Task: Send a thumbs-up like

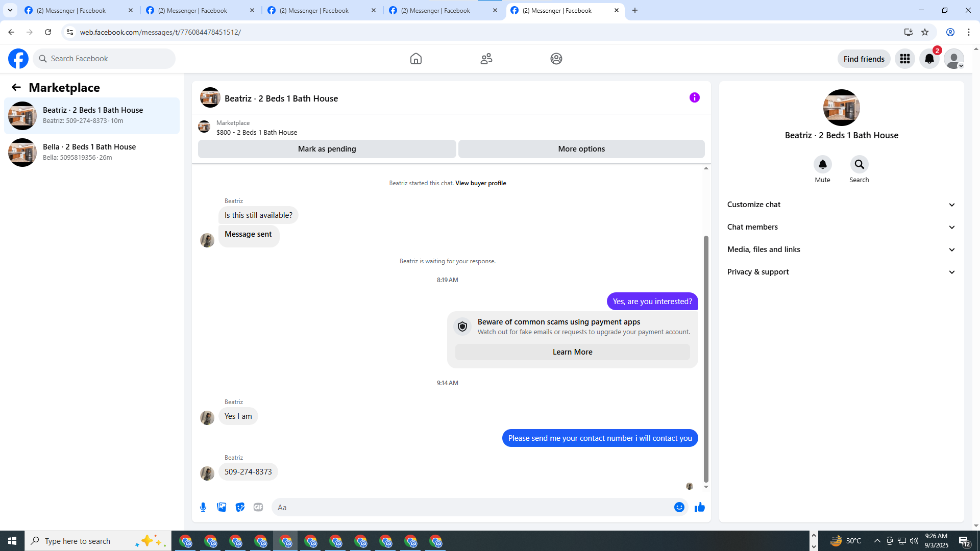Action: (700, 507)
